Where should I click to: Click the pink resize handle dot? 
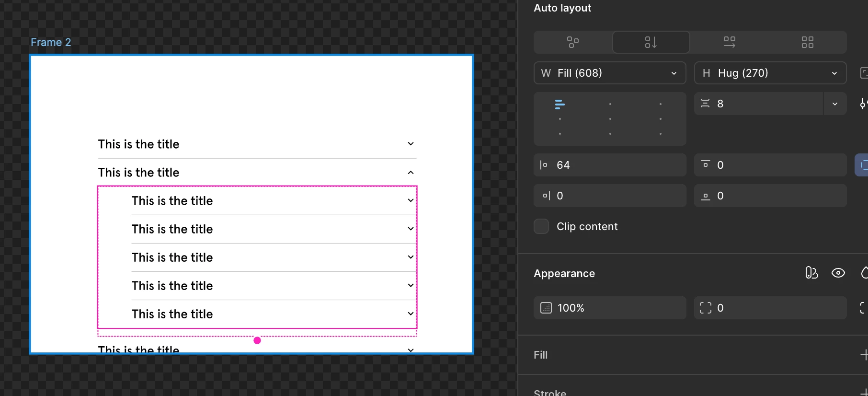(257, 340)
